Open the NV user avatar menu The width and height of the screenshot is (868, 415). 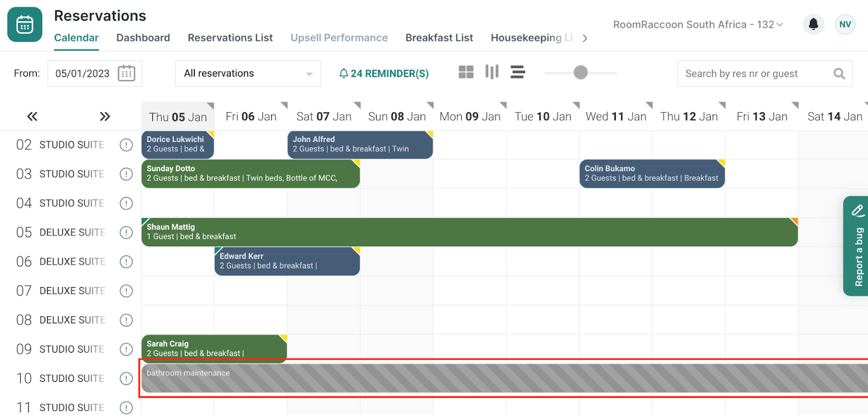(x=845, y=24)
